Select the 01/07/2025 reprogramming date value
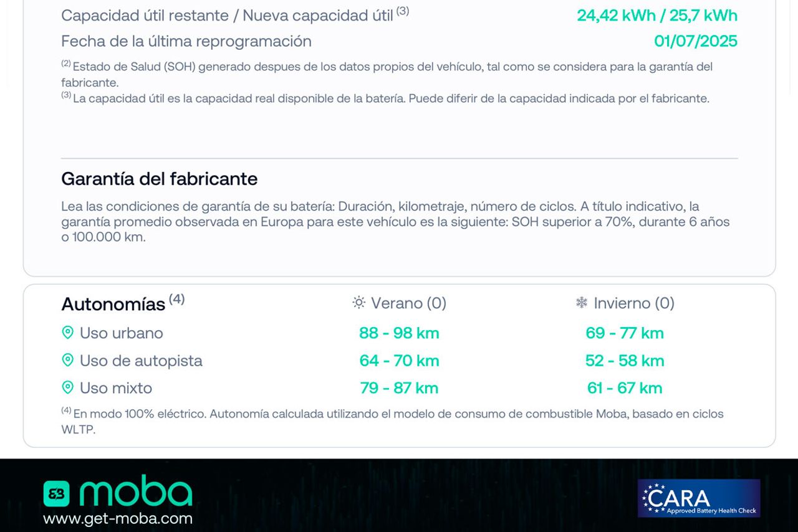 pyautogui.click(x=696, y=41)
